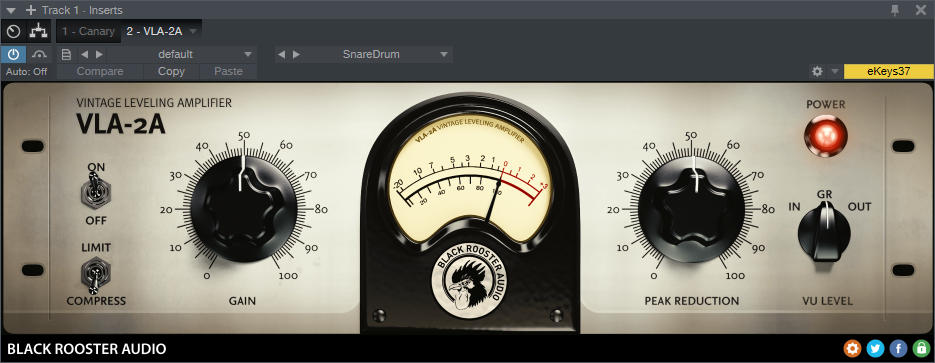Select next SnareDrum plugin preset arrow
Screen dimensions: 935x363
click(x=296, y=54)
